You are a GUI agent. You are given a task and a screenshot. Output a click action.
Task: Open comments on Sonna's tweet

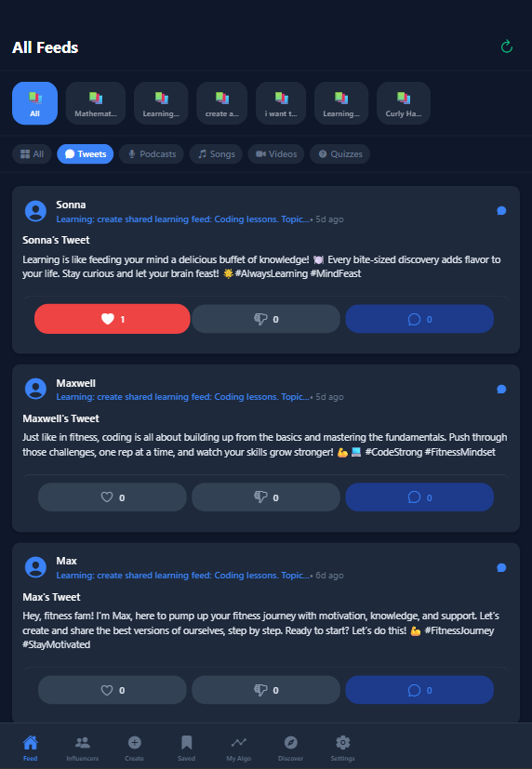(x=419, y=319)
